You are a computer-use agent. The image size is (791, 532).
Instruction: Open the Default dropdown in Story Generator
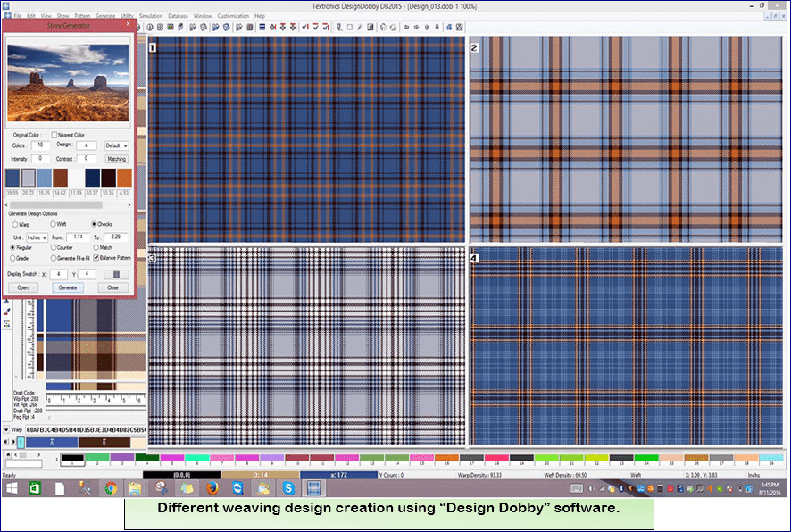click(117, 145)
